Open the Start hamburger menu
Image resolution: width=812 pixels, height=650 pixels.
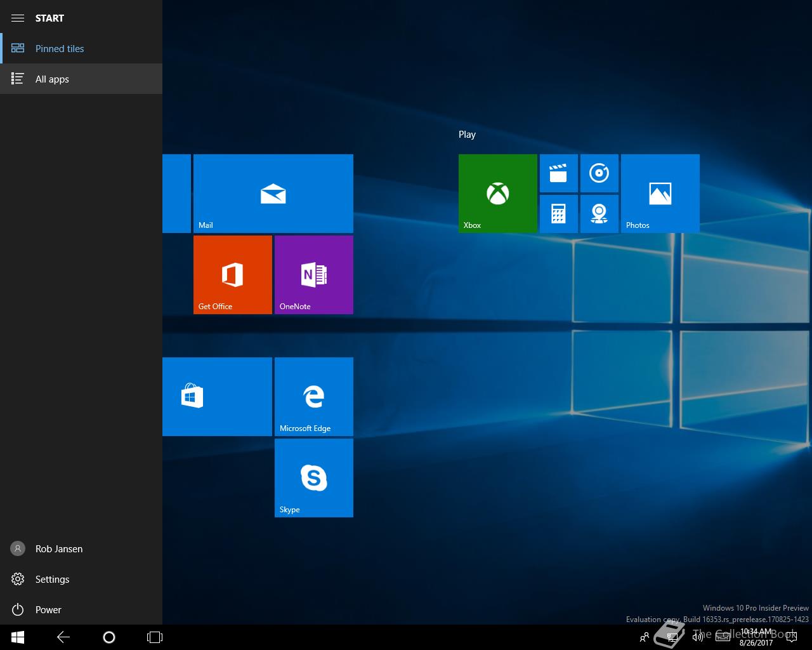[x=18, y=18]
